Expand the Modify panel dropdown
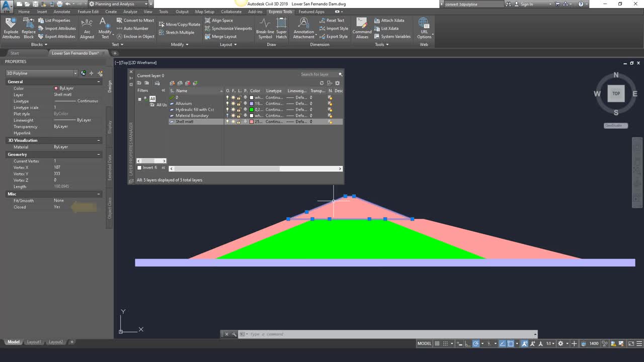Viewport: 644px width, 362px height. point(180,44)
